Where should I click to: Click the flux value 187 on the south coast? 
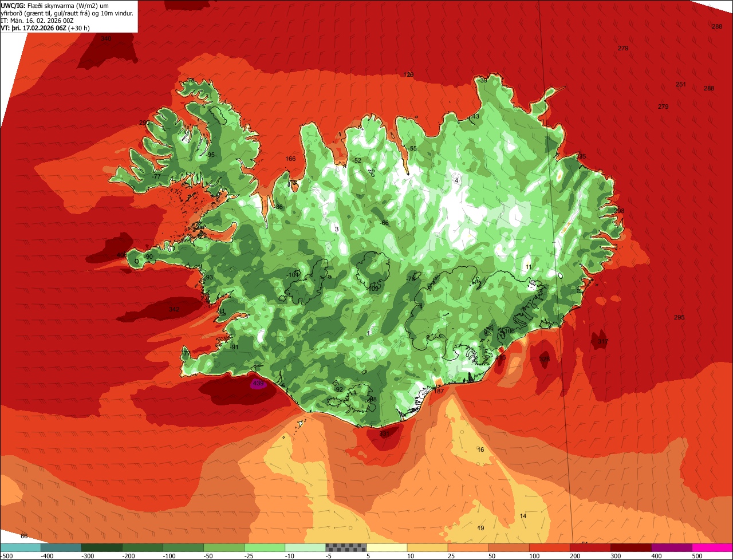click(x=439, y=391)
